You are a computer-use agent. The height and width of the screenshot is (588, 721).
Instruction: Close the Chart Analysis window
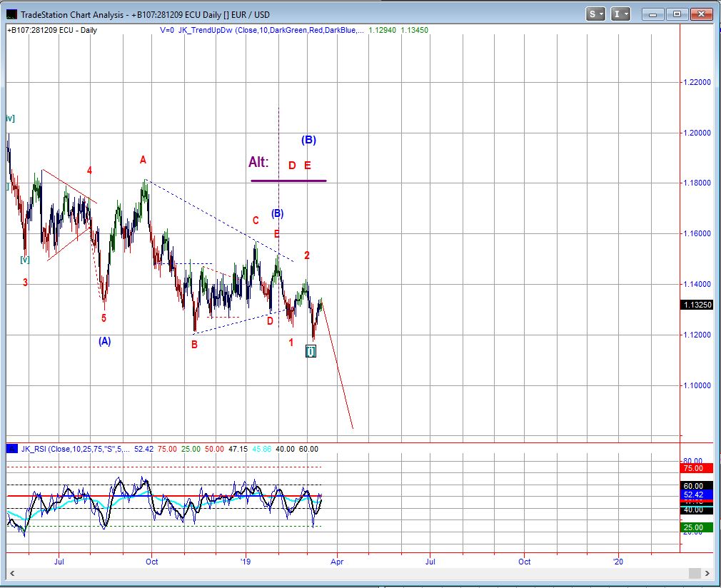tap(702, 14)
